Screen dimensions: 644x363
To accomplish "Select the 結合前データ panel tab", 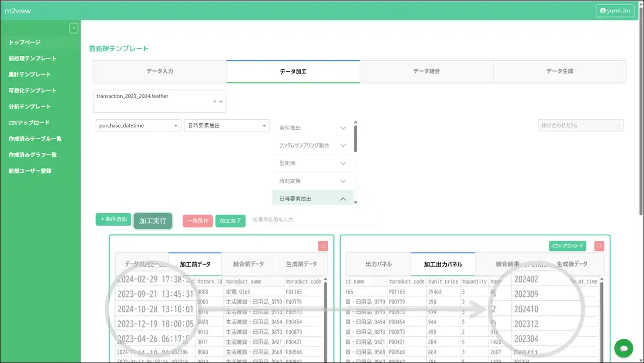I will pos(249,264).
